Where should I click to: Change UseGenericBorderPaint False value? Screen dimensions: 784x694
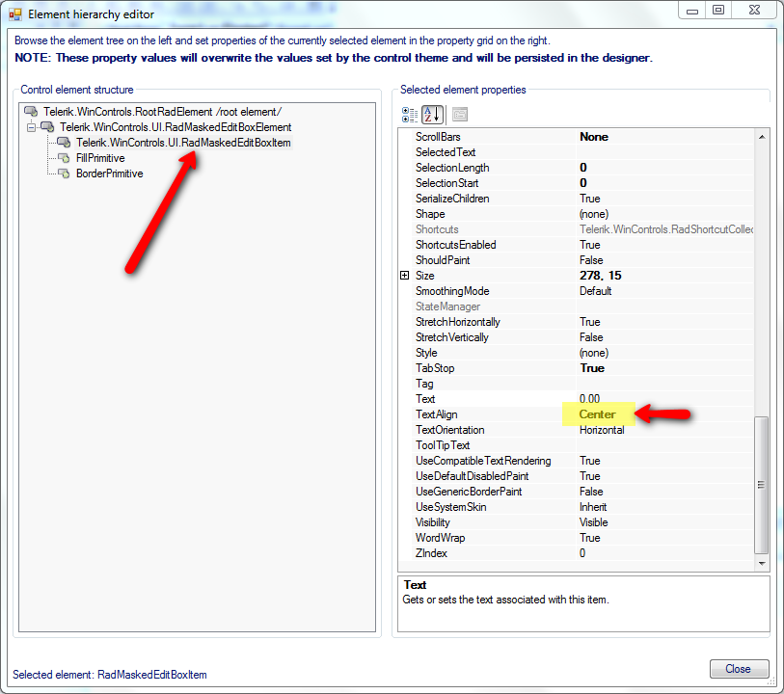click(x=665, y=493)
